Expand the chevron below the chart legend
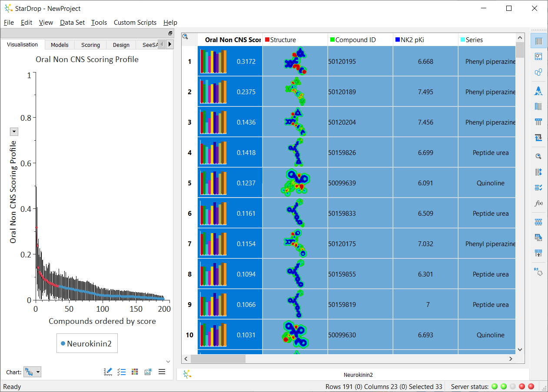The width and height of the screenshot is (548, 392). [x=169, y=362]
